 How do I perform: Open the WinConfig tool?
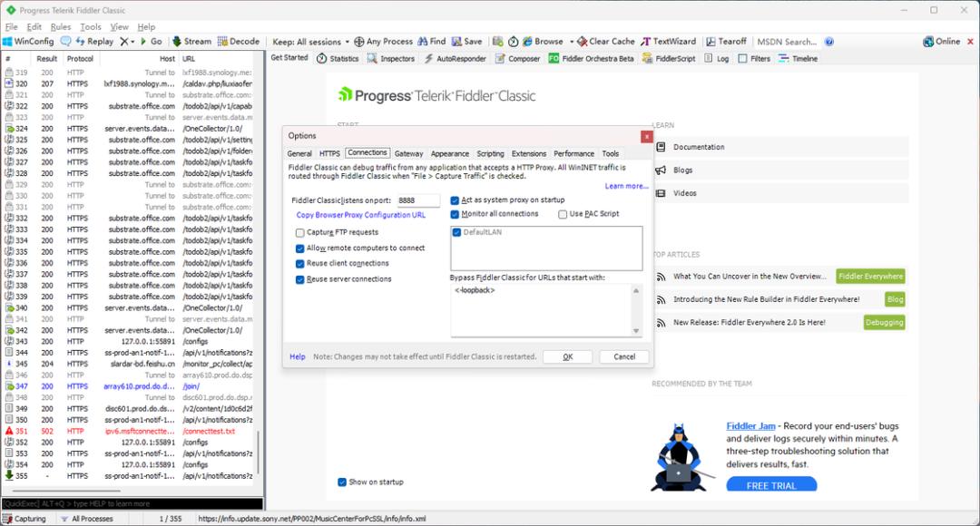coord(29,41)
